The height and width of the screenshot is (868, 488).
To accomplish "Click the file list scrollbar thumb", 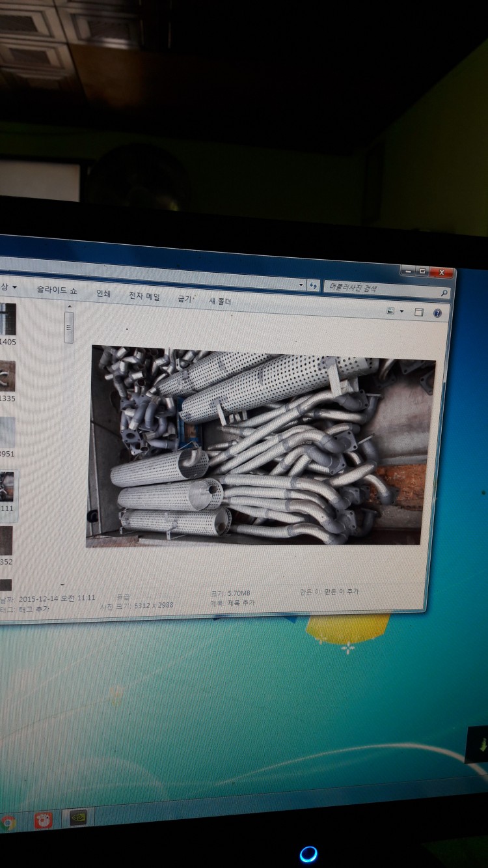I will click(69, 327).
